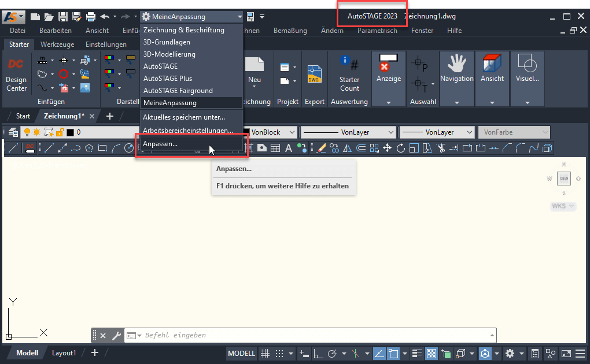Open the status bar gear workspace dropdown
Image resolution: width=590 pixels, height=364 pixels.
tap(522, 354)
